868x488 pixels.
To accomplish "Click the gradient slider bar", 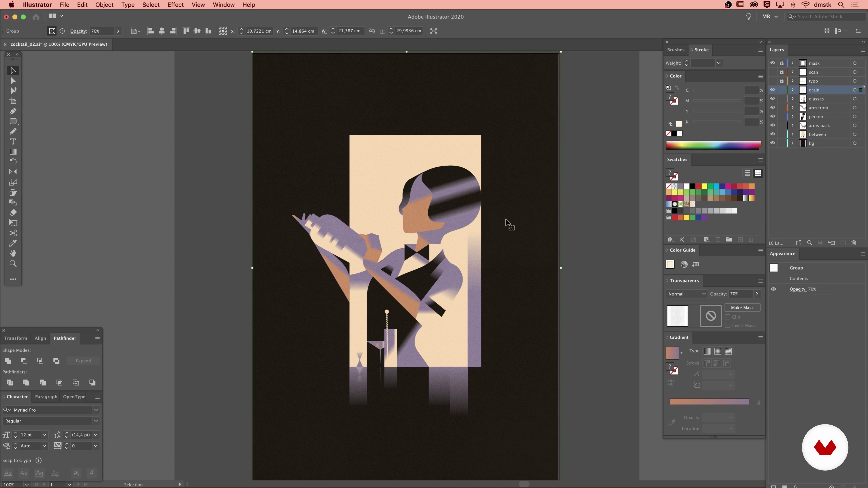I will pos(709,402).
